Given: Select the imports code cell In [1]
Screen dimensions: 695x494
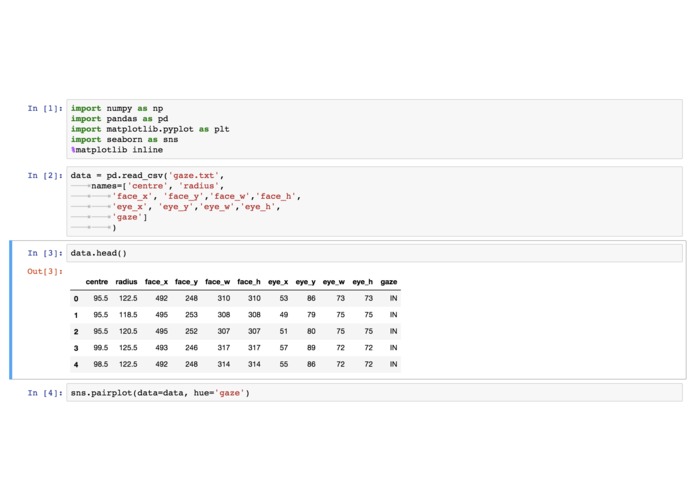Looking at the screenshot, I should 374,129.
